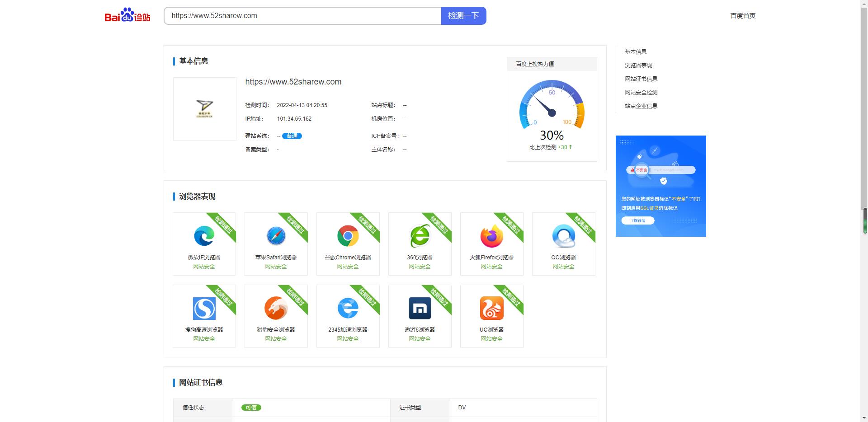The image size is (868, 422).
Task: Click the https://www.52sharew.com title
Action: pyautogui.click(x=293, y=82)
